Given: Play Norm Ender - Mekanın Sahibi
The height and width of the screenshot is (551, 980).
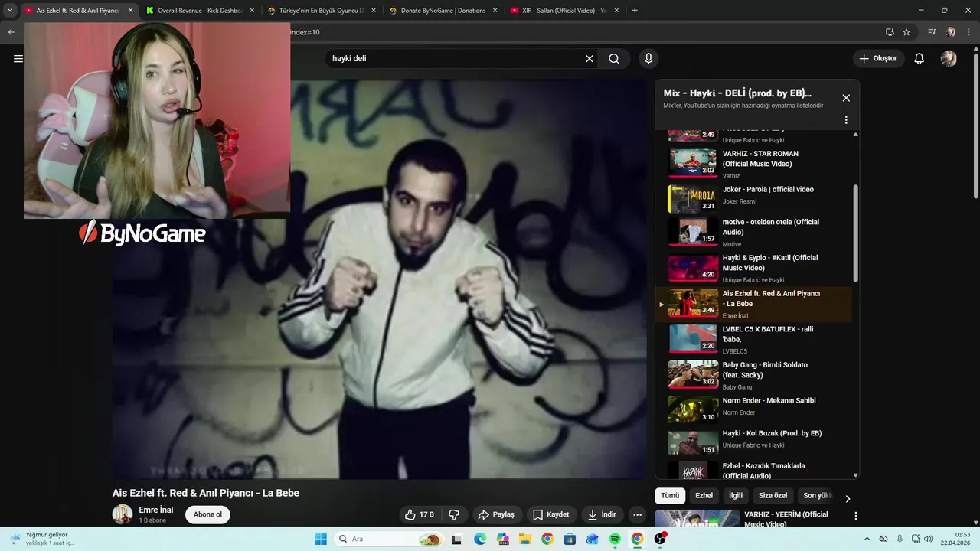Looking at the screenshot, I should 754,411.
